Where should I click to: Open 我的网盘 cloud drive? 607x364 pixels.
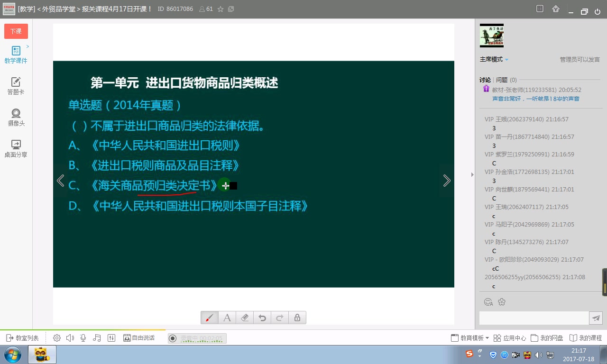(547, 338)
